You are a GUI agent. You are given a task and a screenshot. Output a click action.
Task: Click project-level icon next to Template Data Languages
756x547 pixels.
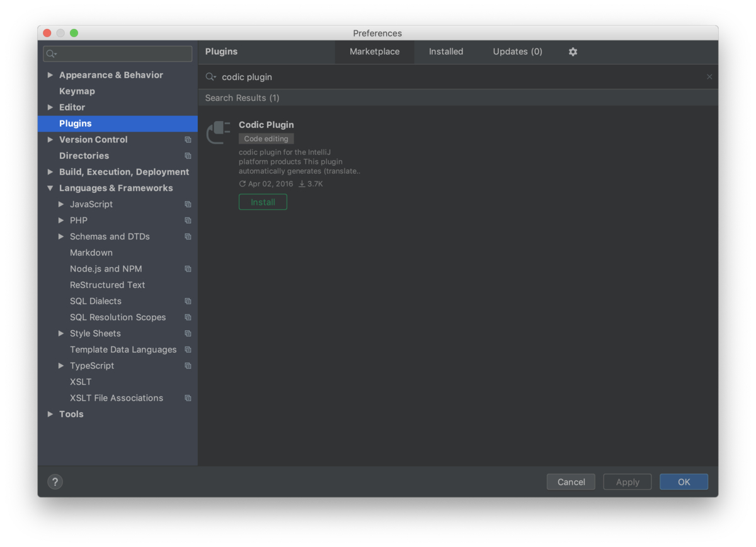(x=188, y=350)
